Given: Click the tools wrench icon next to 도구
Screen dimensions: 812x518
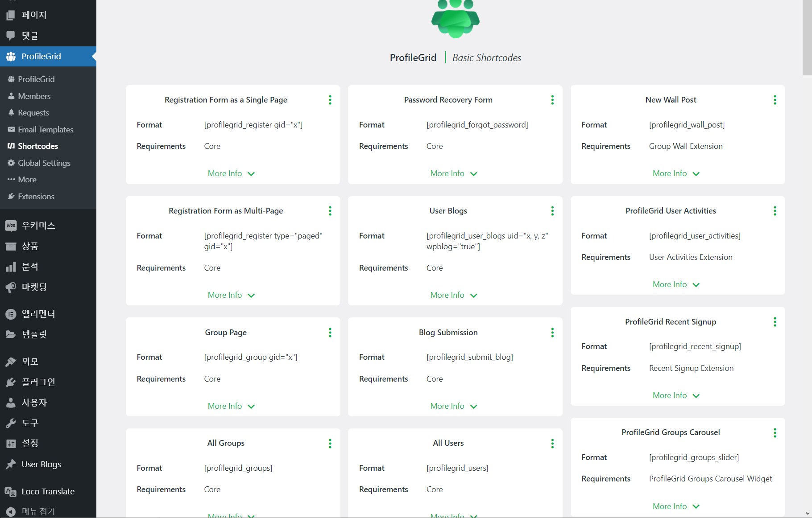Looking at the screenshot, I should click(11, 423).
